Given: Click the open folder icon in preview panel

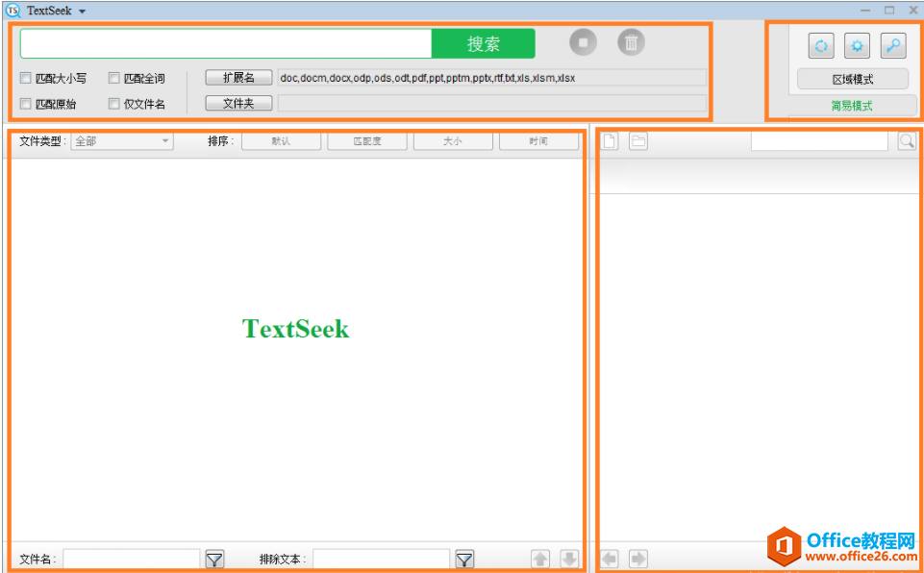Looking at the screenshot, I should (x=638, y=141).
